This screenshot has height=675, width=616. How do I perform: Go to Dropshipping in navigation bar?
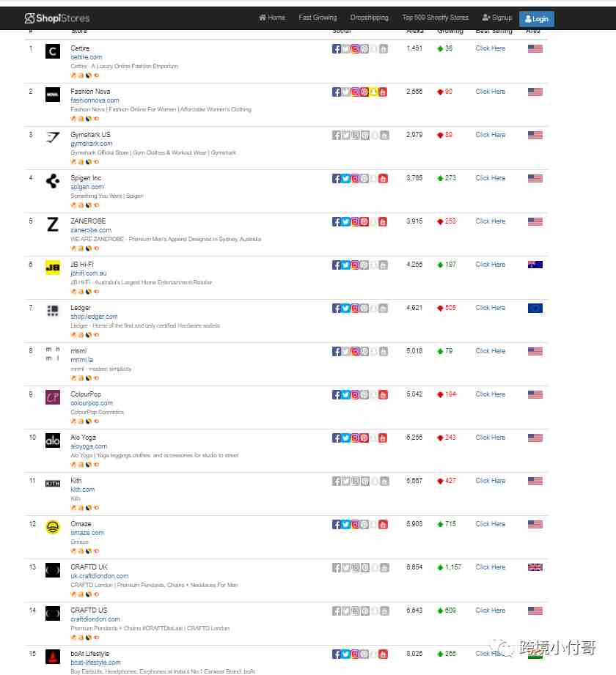[x=369, y=18]
